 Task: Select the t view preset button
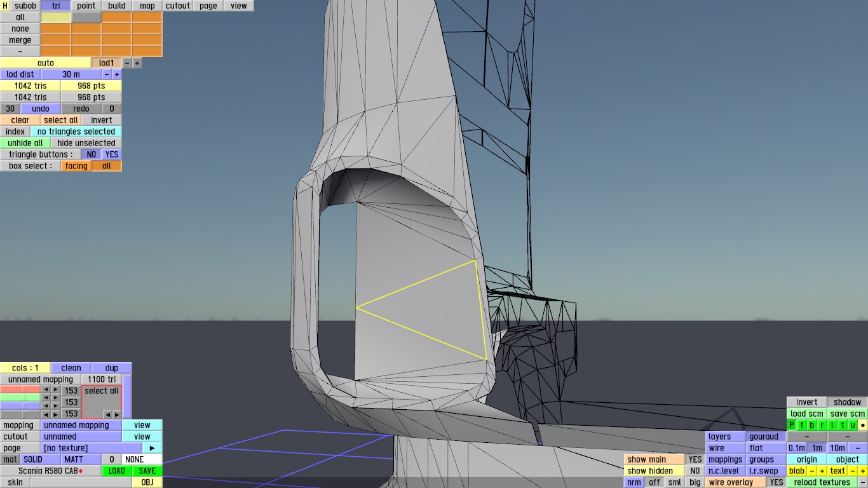[x=843, y=425]
